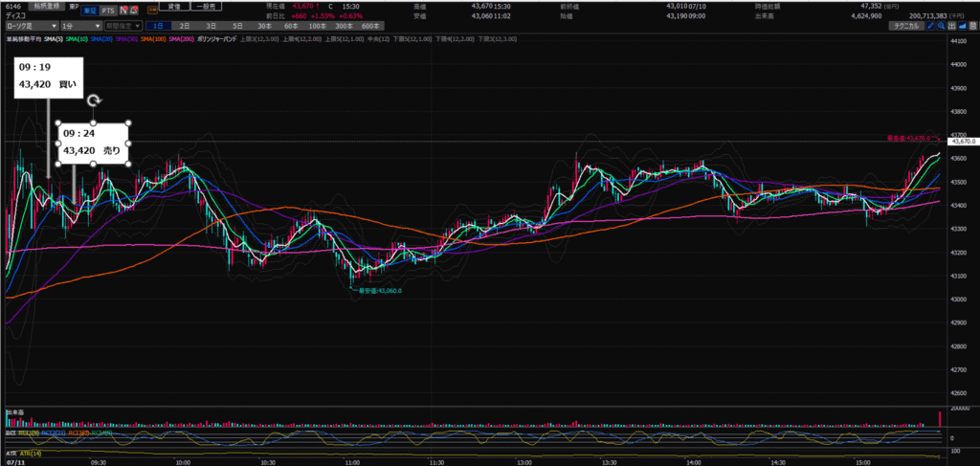Click the blue area chart icon
Viewport: 980px width, 466px height.
pyautogui.click(x=963, y=26)
